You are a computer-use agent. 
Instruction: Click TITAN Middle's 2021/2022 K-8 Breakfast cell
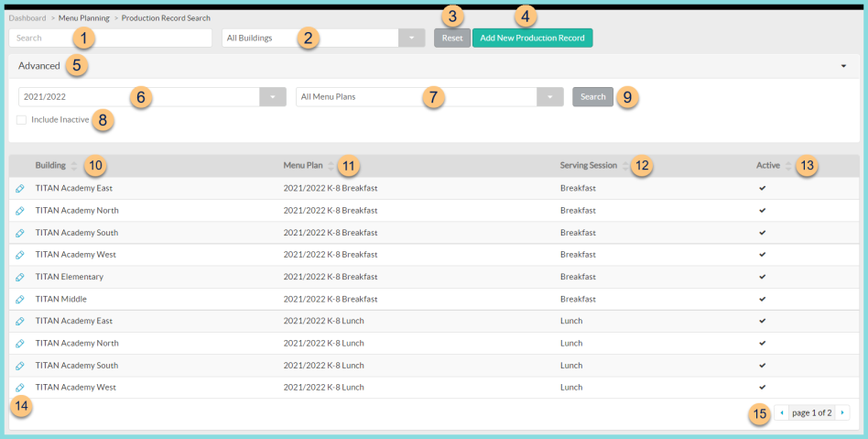[x=331, y=299]
